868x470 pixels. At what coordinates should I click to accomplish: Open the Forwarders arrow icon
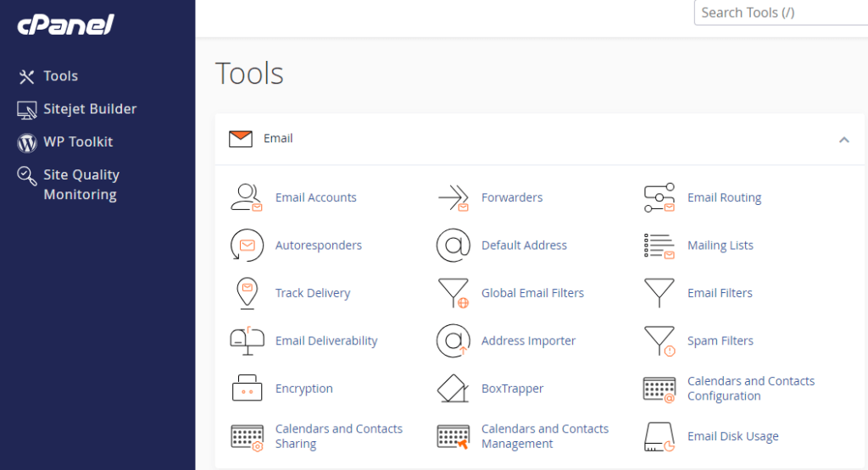click(453, 197)
